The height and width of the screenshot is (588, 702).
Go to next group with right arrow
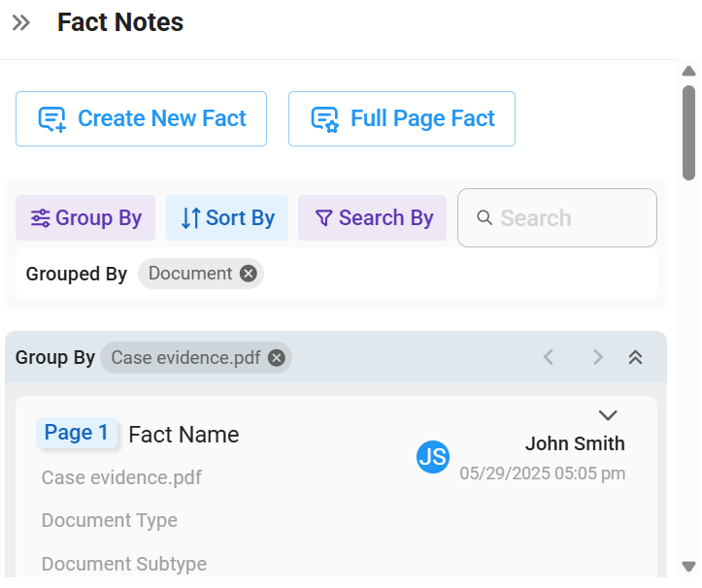(x=598, y=357)
